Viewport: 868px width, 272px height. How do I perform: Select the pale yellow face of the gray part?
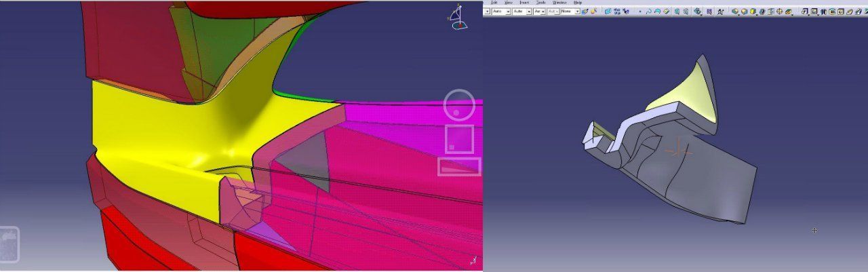[x=685, y=95]
